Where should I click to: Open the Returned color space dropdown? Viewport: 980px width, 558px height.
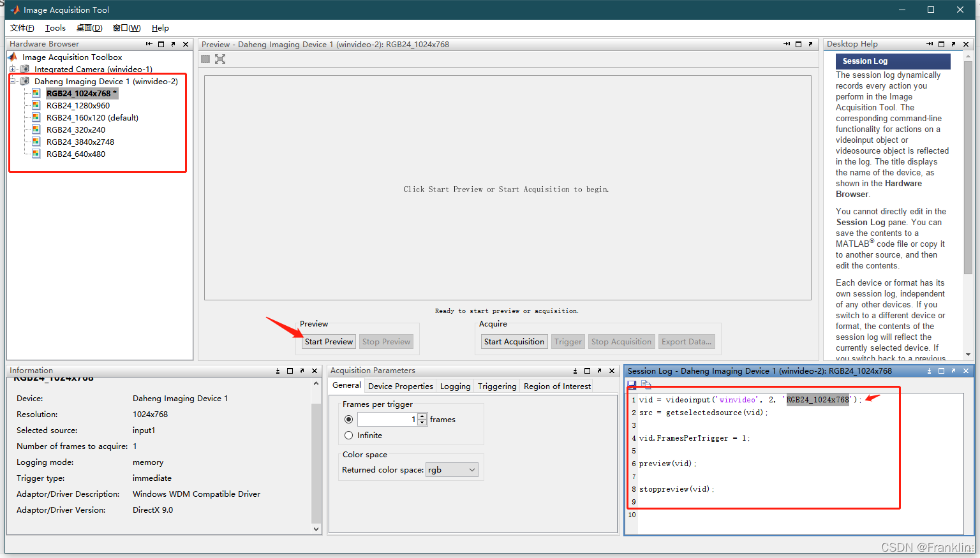click(x=452, y=470)
